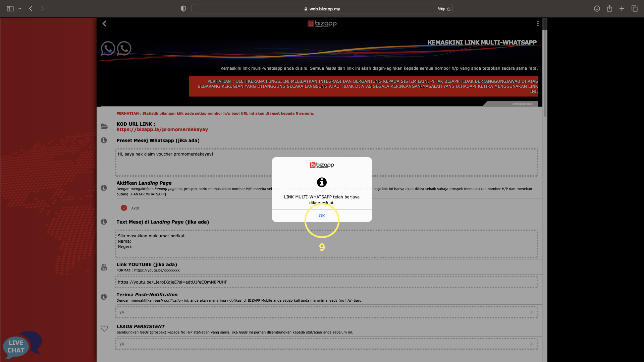Go forward in Safari history
Image resolution: width=644 pixels, height=362 pixels.
tap(43, 9)
